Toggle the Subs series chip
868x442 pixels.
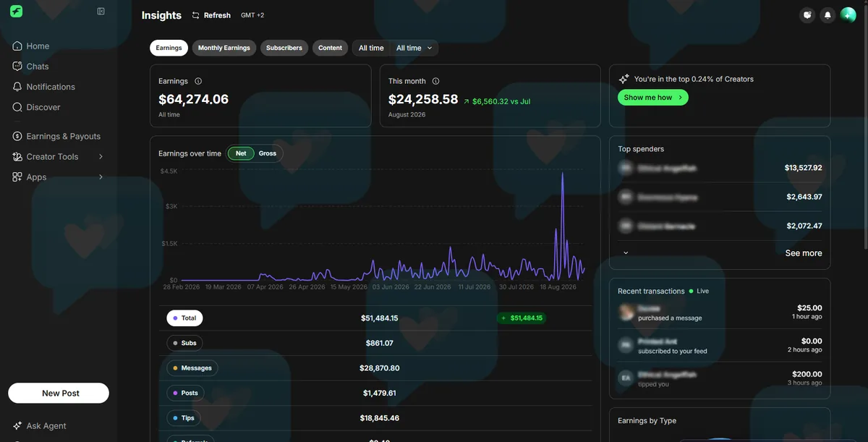184,343
